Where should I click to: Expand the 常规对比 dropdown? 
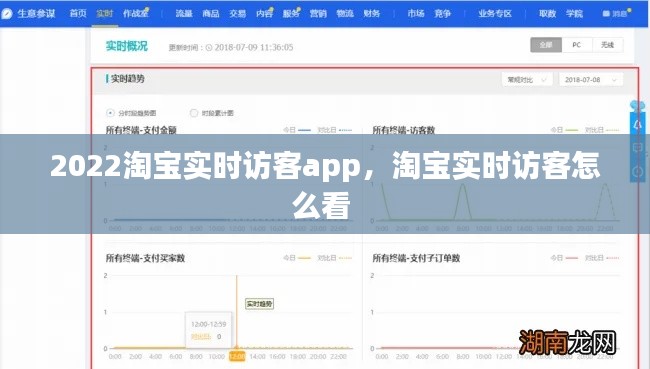527,80
